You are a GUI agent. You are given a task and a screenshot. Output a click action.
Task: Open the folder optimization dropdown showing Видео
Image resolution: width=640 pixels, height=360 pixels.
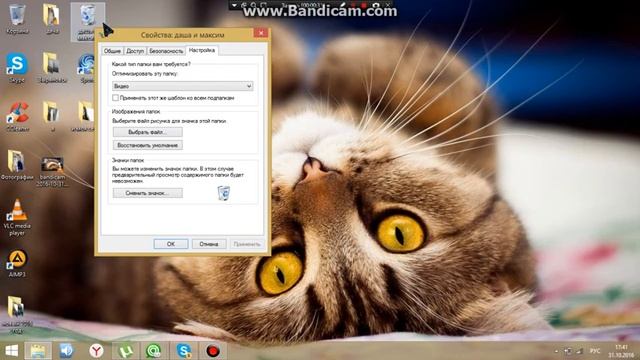(x=182, y=86)
